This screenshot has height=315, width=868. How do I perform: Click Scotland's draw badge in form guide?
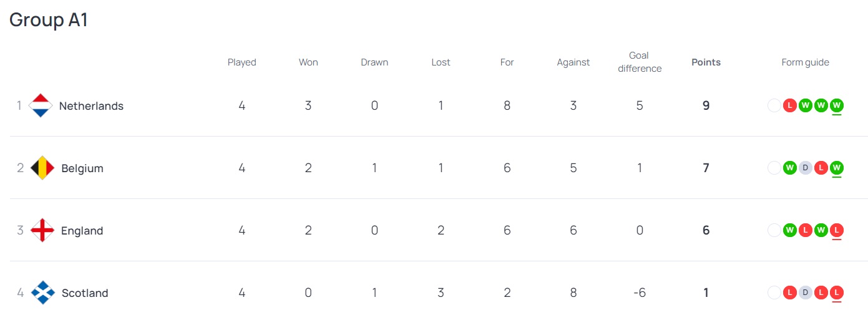(x=805, y=293)
